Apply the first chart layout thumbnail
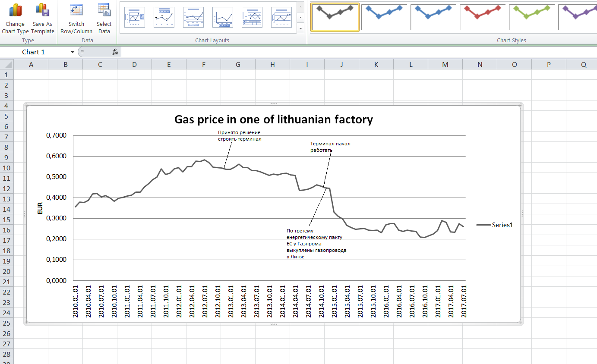 pos(135,17)
